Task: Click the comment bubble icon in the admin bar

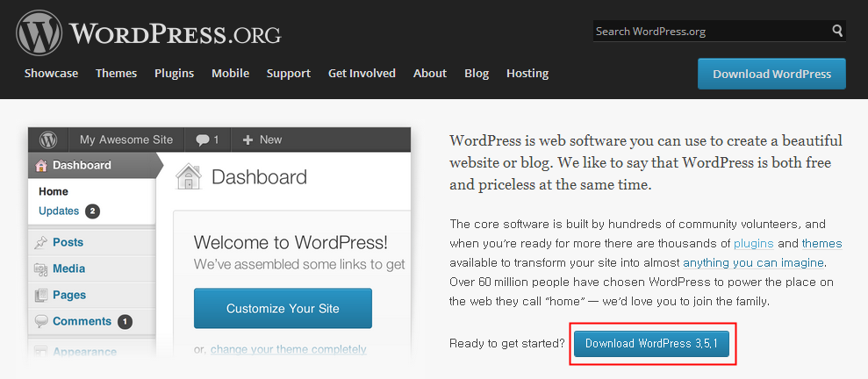Action: tap(203, 140)
